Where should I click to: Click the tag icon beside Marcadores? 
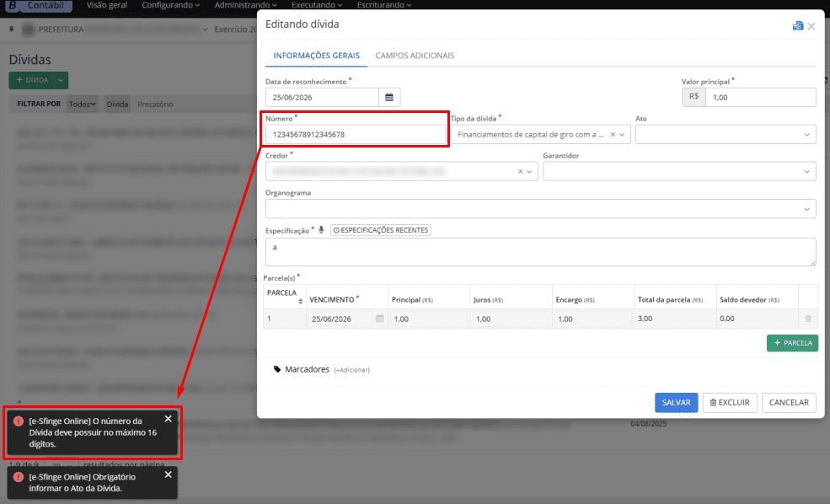tap(277, 369)
